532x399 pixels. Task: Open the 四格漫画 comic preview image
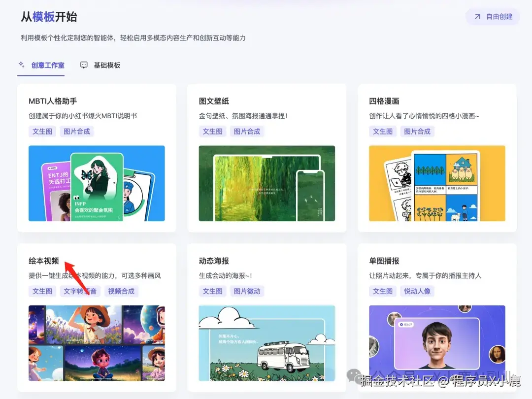click(437, 183)
